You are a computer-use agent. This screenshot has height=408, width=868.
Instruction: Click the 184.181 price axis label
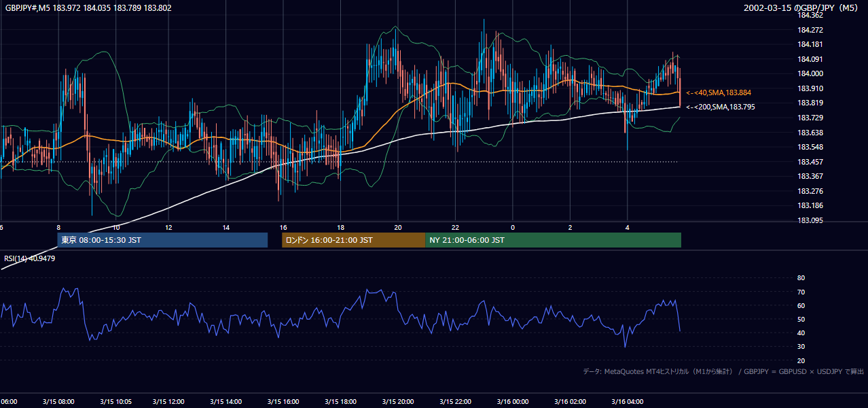click(x=810, y=44)
